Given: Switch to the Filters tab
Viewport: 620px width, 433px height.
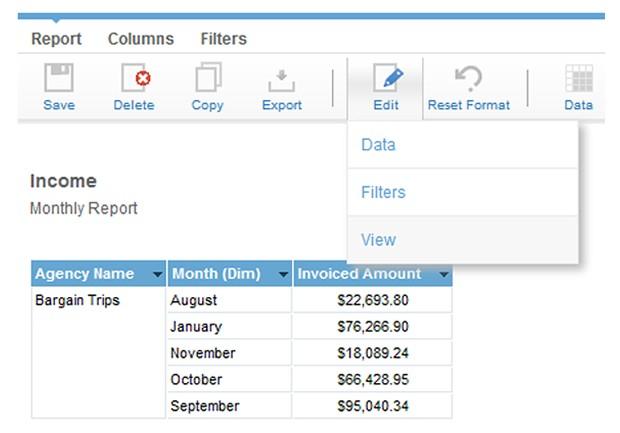Looking at the screenshot, I should [x=224, y=39].
